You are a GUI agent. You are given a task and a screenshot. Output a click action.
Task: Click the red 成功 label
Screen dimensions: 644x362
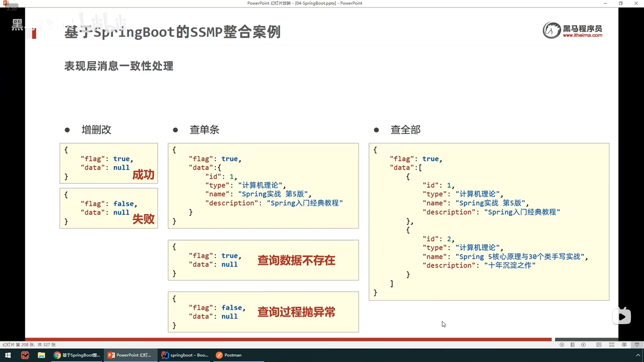[x=143, y=175]
